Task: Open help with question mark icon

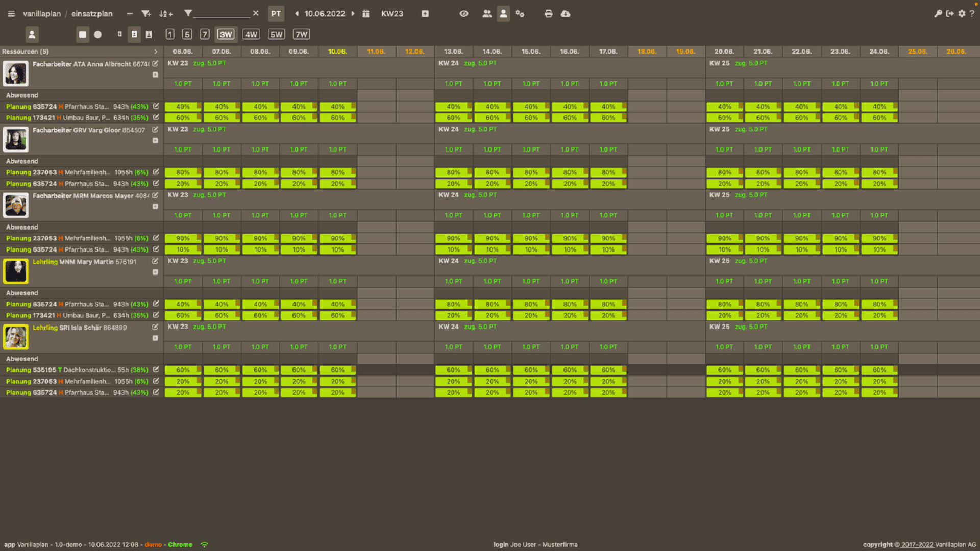Action: point(972,14)
